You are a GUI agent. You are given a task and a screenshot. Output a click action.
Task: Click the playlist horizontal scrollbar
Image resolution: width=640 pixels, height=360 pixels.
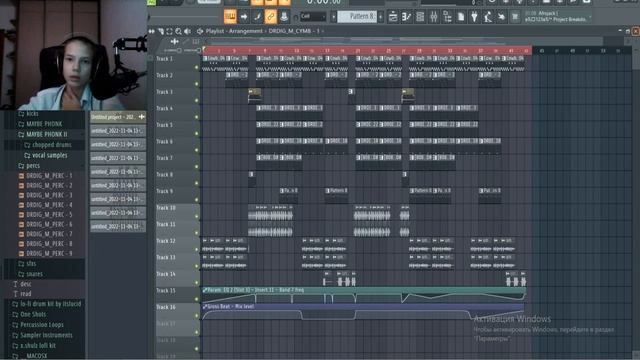coord(406,41)
